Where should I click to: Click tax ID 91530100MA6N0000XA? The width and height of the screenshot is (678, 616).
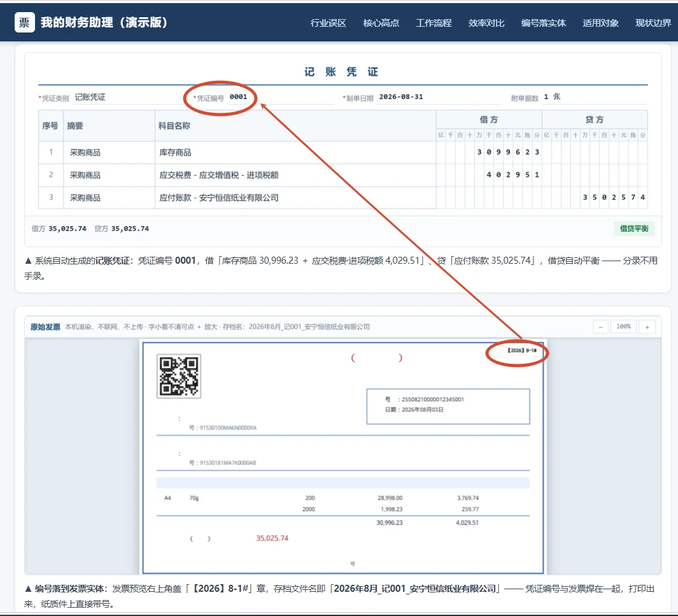228,428
